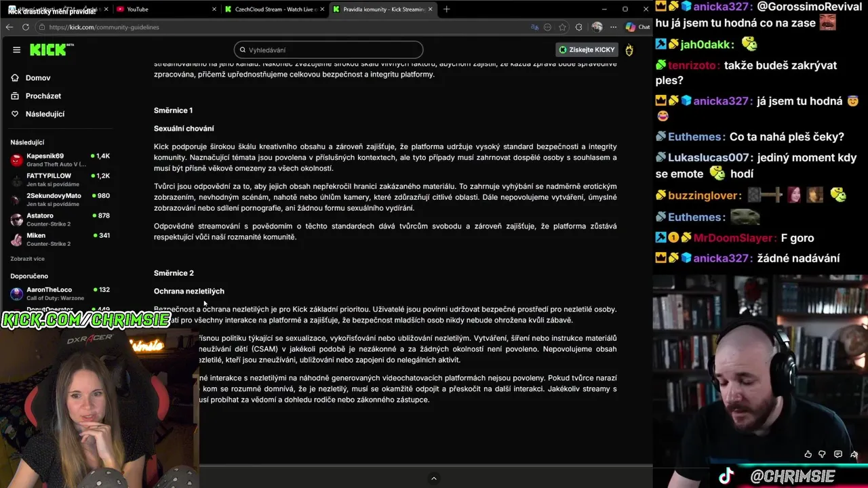
Task: Click the username MrDoomSlayer in chat
Action: tap(734, 238)
